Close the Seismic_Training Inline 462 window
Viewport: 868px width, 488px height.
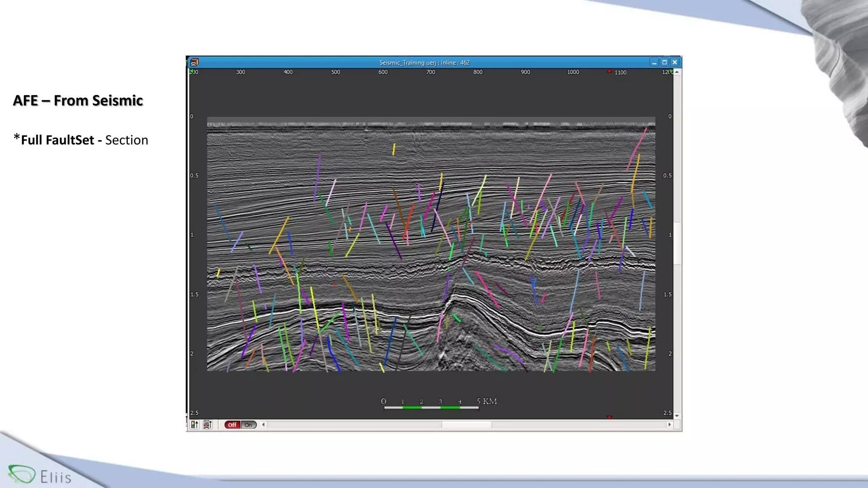(x=675, y=62)
